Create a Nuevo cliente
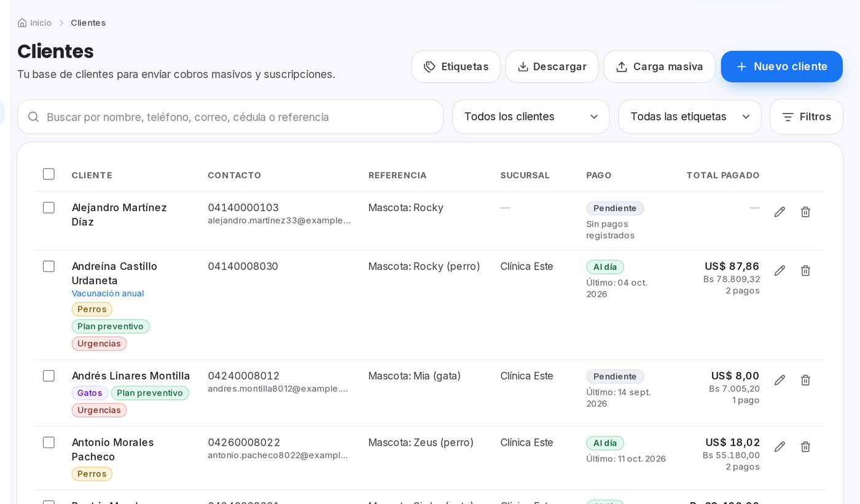The width and height of the screenshot is (860, 504). (781, 66)
